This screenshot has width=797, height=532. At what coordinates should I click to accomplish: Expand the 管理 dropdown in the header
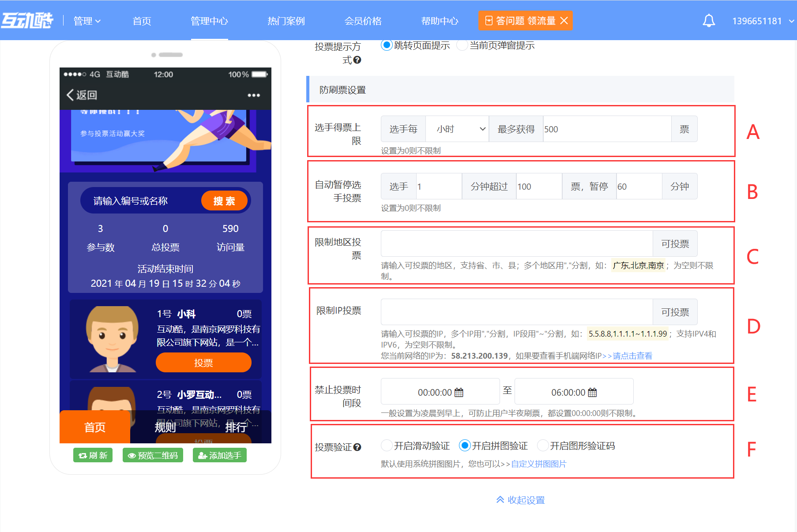(x=87, y=21)
